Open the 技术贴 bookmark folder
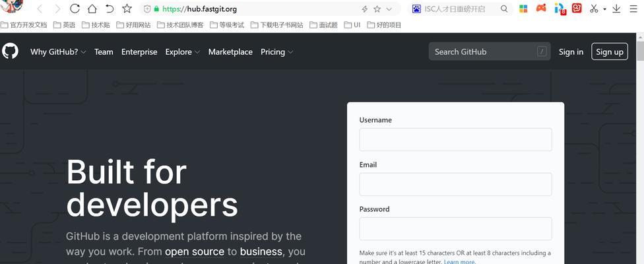This screenshot has width=644, height=264. coord(96,25)
